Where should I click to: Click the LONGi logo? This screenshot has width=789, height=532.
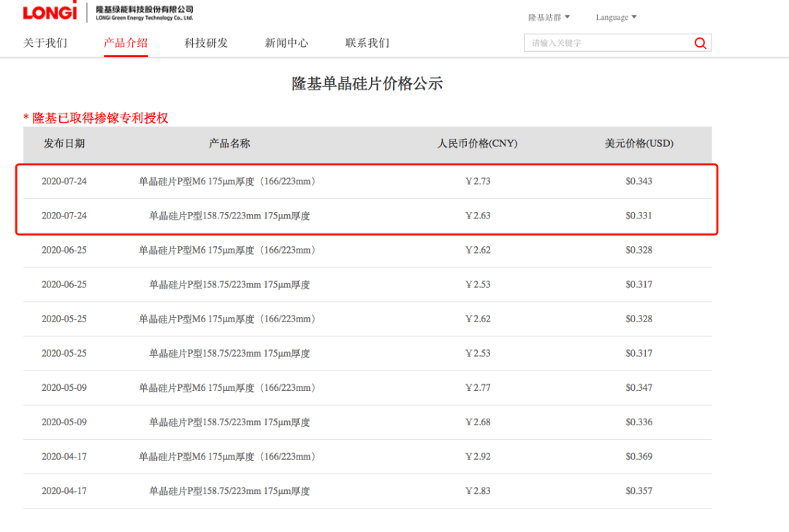(x=50, y=11)
